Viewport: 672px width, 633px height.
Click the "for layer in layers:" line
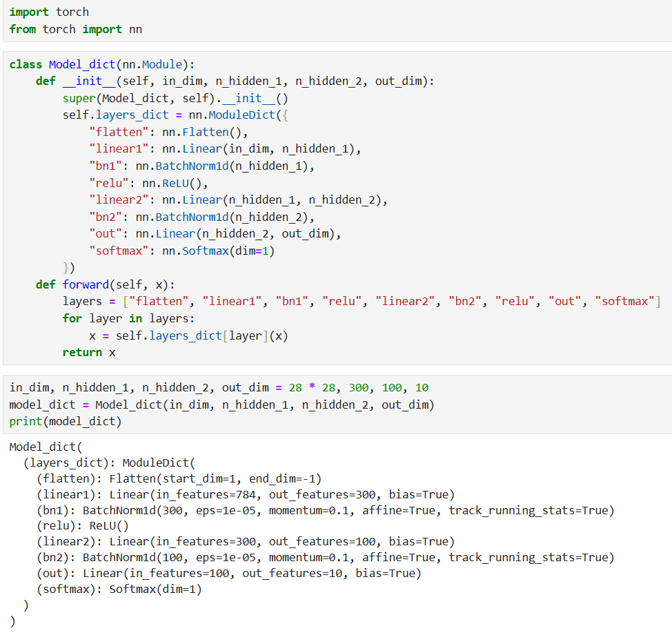point(128,319)
